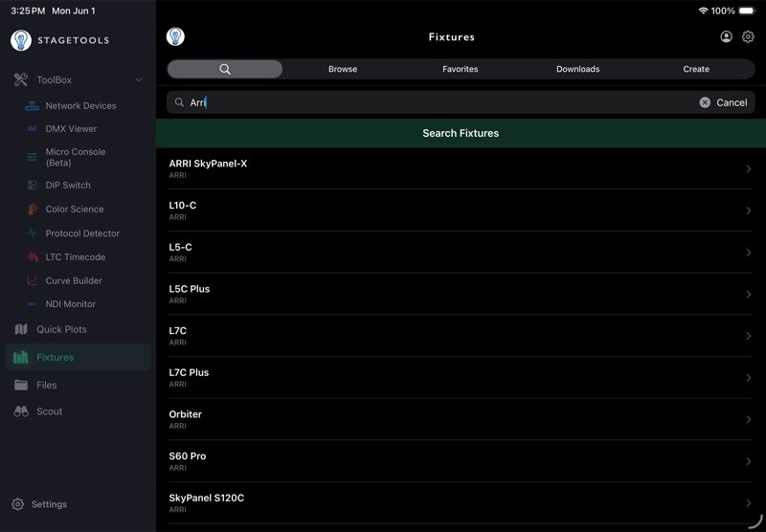Viewport: 766px width, 532px height.
Task: Click the lightbulb logo beside Fixtures title
Action: [175, 36]
